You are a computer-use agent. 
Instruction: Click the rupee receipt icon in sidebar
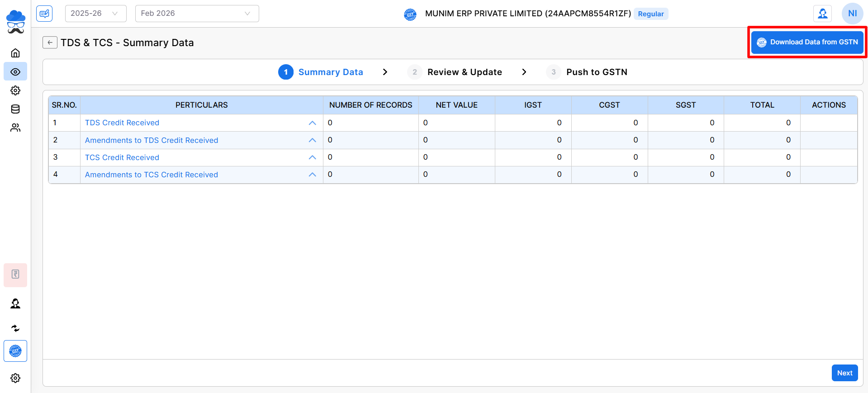[15, 275]
